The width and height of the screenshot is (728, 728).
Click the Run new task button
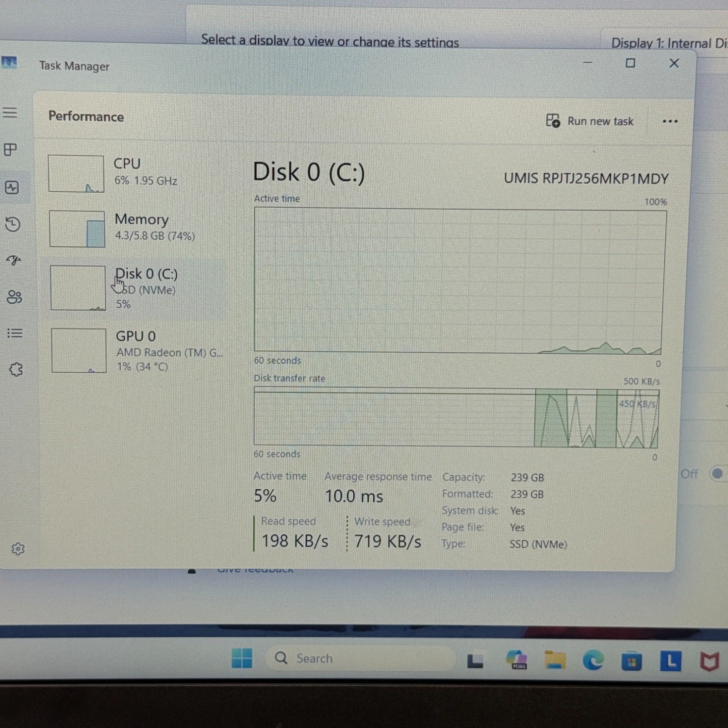(x=590, y=121)
